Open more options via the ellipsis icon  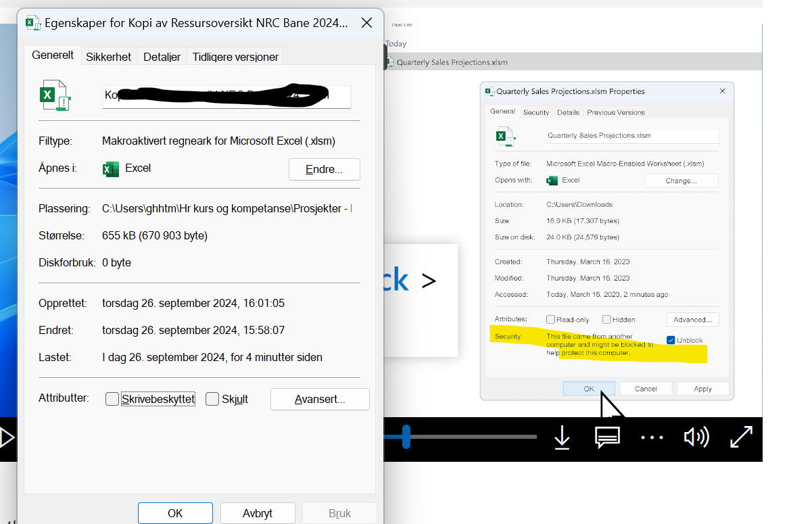coord(652,438)
